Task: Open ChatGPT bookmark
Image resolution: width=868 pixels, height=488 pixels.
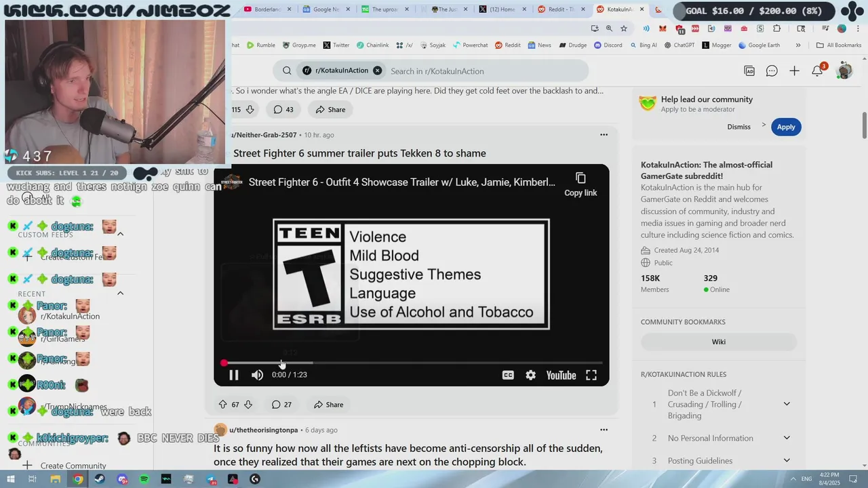Action: 679,45
